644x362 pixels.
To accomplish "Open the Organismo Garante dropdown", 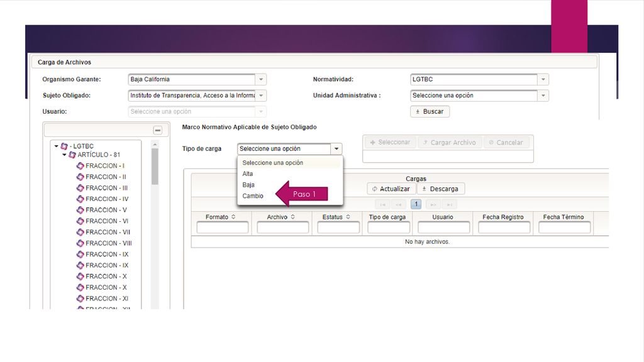I will coord(261,79).
